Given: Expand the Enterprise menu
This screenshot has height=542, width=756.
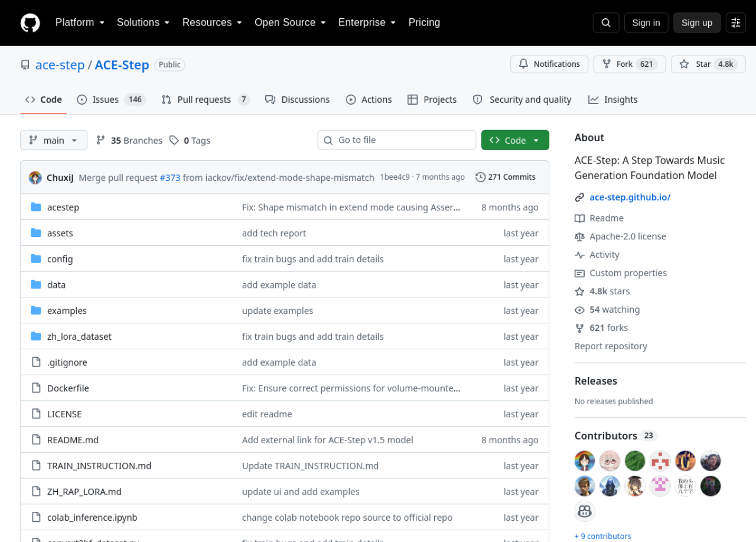Looking at the screenshot, I should 367,22.
